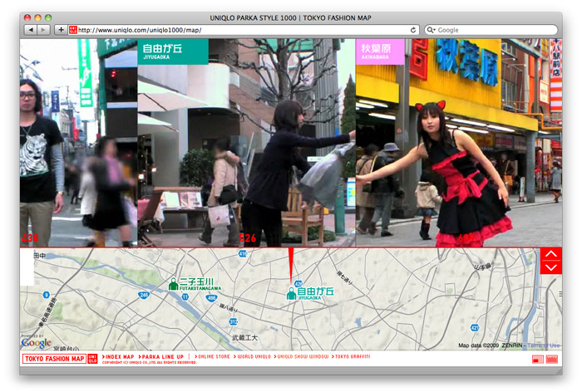Click the Google logo on the map
Viewport: 582px width, 392px height.
(36, 343)
